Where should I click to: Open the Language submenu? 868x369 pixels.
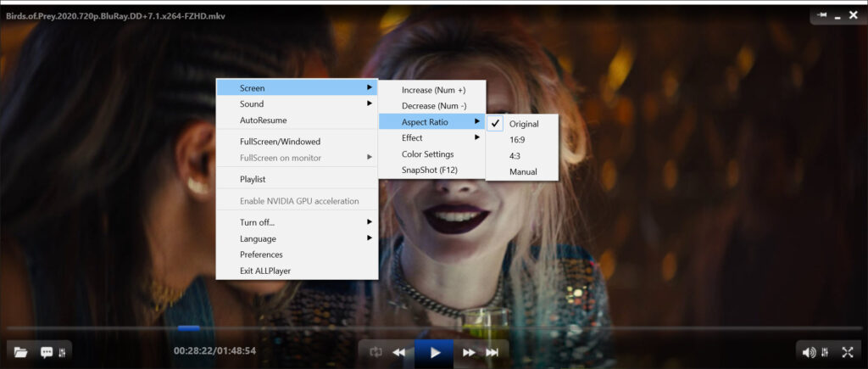(x=297, y=239)
